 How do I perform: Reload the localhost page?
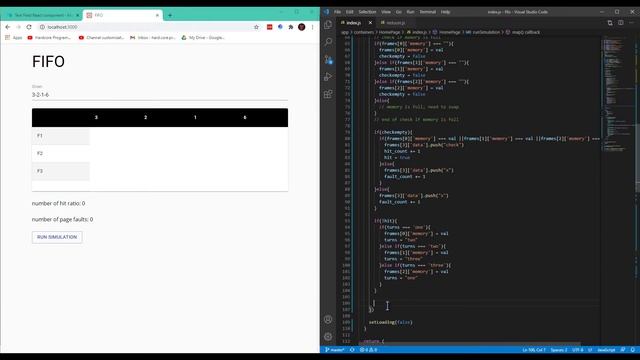click(x=29, y=27)
